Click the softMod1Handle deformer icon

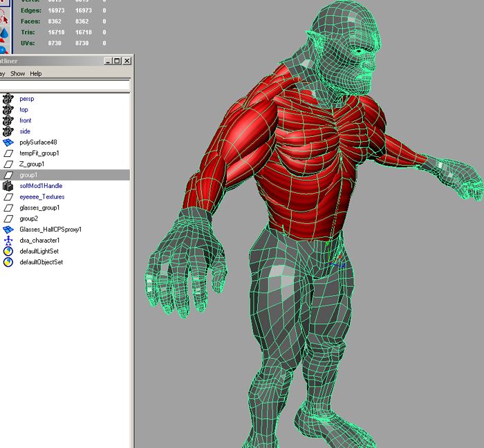pos(8,186)
